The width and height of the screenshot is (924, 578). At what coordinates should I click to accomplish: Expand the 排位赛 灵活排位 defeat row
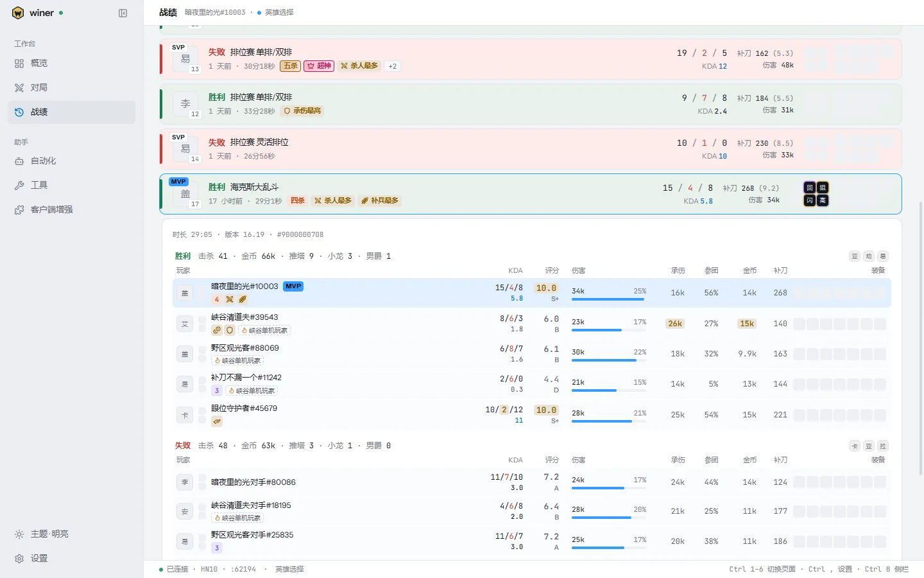coord(531,149)
